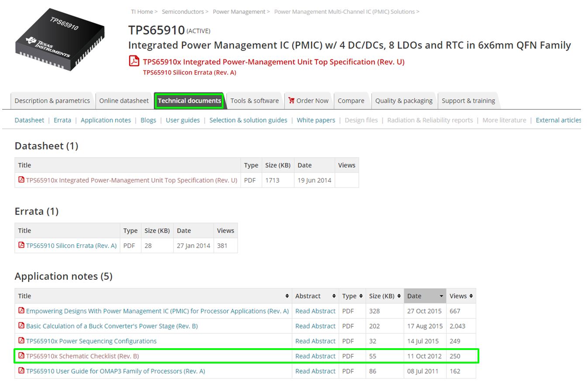Click the 27 Oct 2015 date cell
The height and width of the screenshot is (384, 588).
pos(425,311)
